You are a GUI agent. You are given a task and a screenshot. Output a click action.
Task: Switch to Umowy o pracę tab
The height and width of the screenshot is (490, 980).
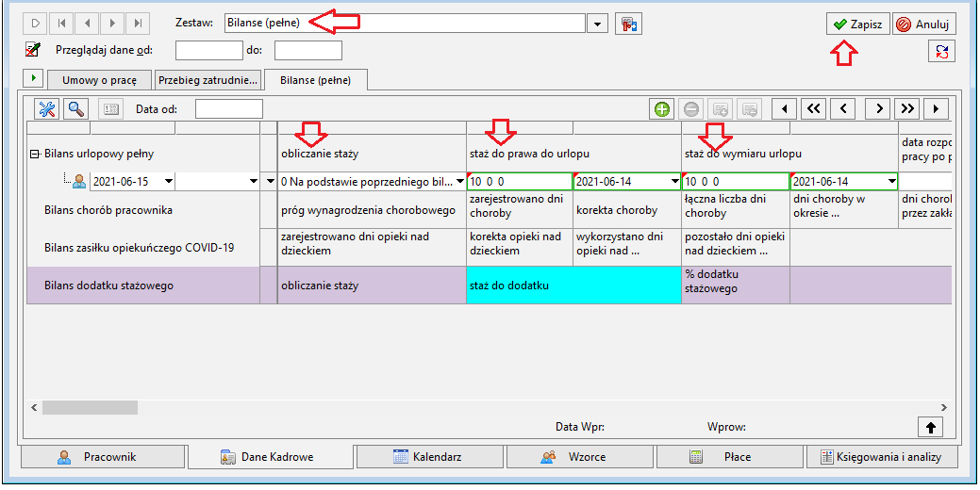[x=99, y=80]
